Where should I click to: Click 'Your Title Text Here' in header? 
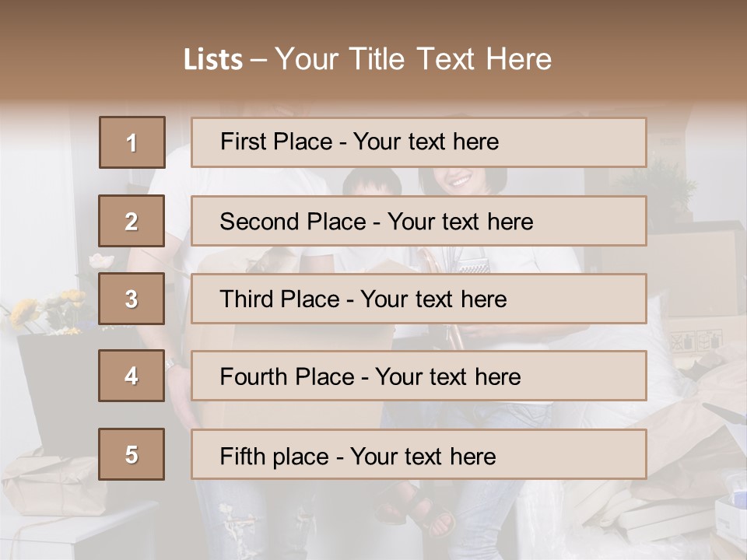413,59
